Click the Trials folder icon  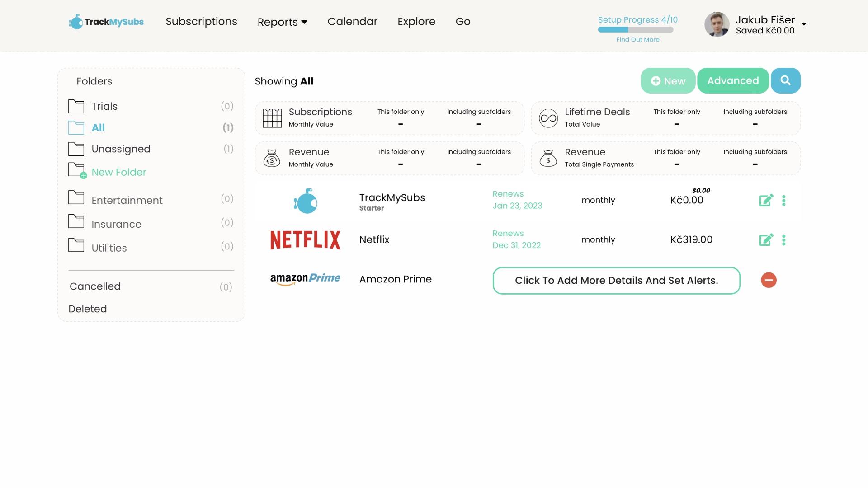click(76, 106)
